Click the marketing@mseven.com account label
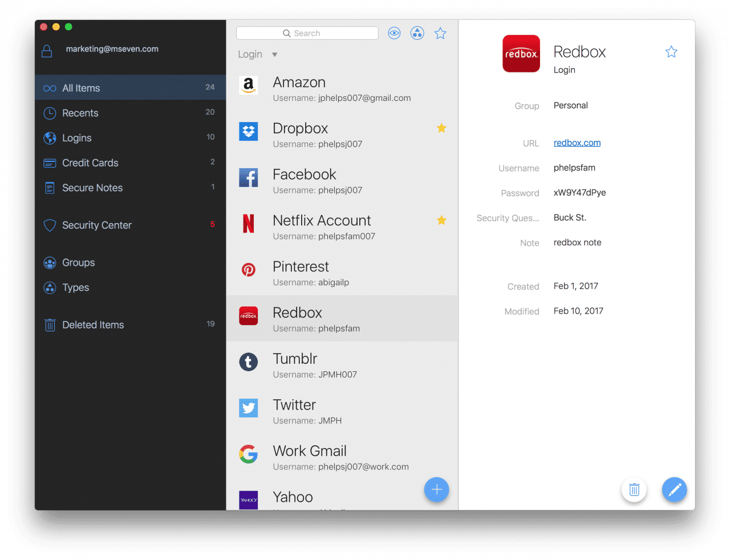 click(x=112, y=49)
